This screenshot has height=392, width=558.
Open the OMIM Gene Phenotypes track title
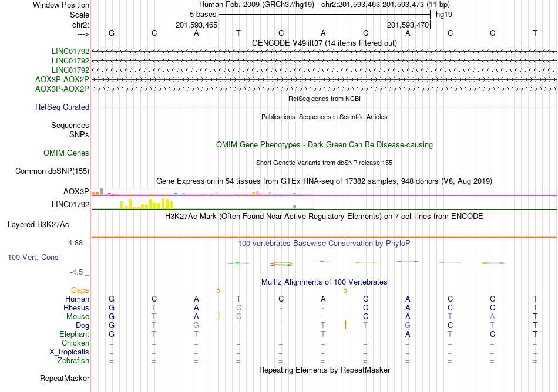[324, 144]
